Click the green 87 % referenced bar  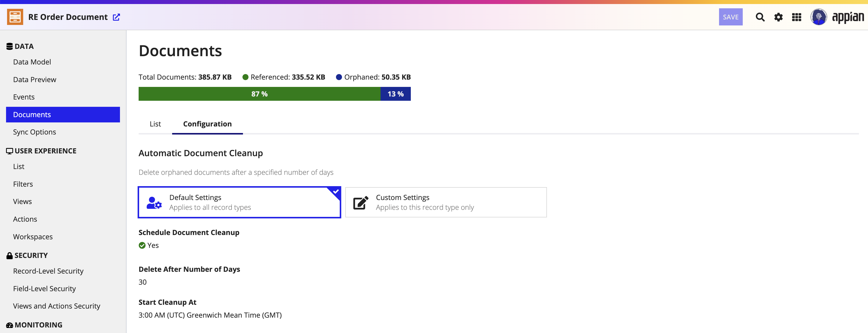259,94
